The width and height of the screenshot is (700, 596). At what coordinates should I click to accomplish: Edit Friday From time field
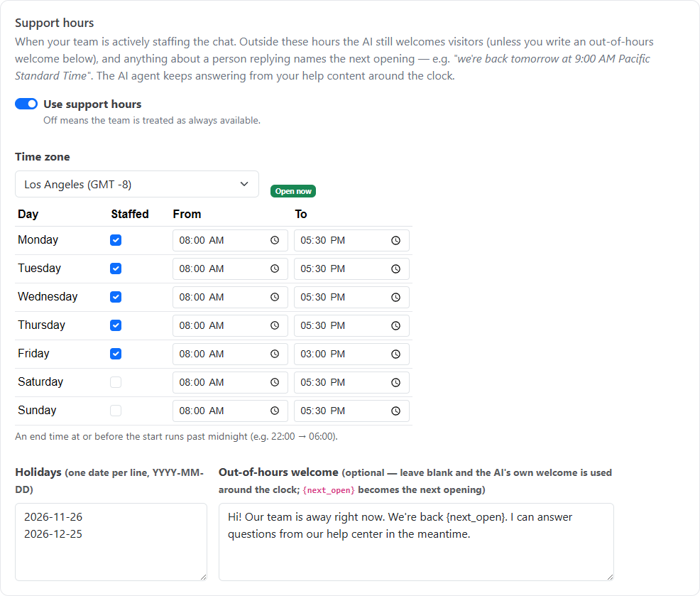click(230, 354)
